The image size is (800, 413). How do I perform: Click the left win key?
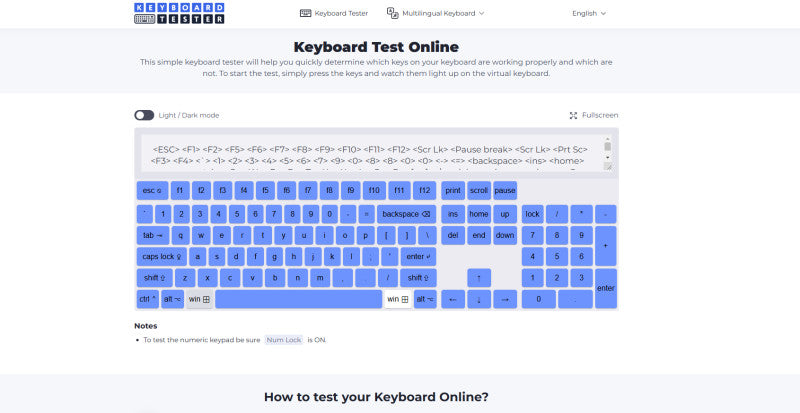(199, 299)
